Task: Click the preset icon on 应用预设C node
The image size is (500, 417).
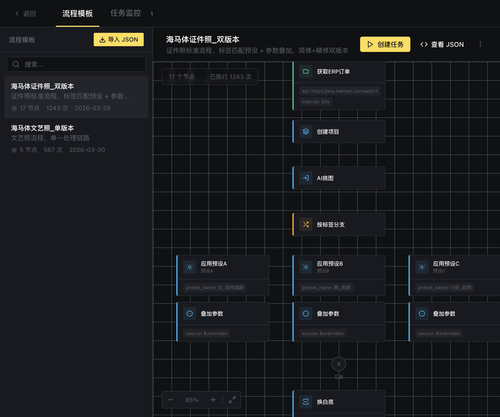Action: tap(422, 267)
